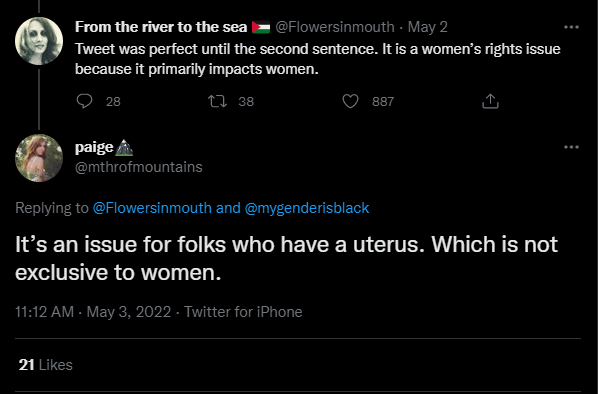This screenshot has height=394, width=598.
Task: View paige's profile avatar
Action: click(x=39, y=158)
